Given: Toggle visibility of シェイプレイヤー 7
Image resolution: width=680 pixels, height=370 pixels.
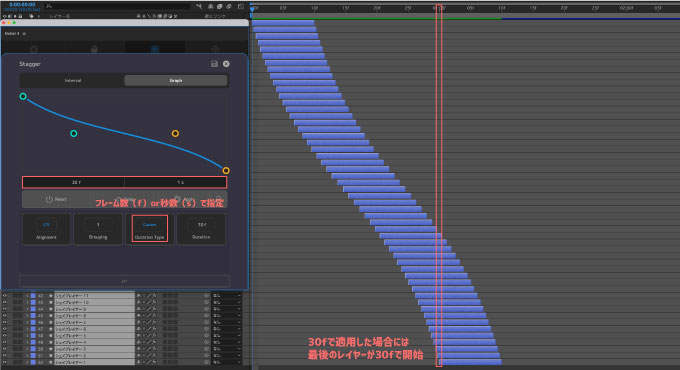Looking at the screenshot, I should (x=5, y=322).
